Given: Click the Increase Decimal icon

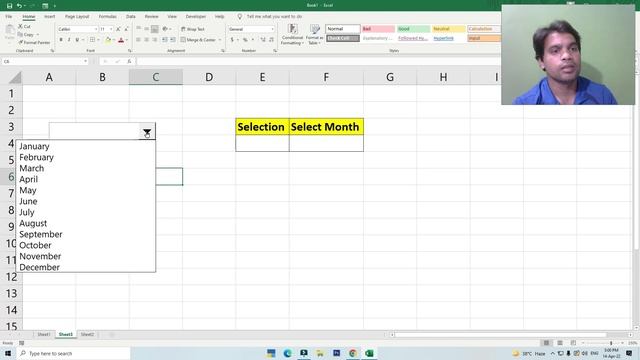Looking at the screenshot, I should point(263,40).
